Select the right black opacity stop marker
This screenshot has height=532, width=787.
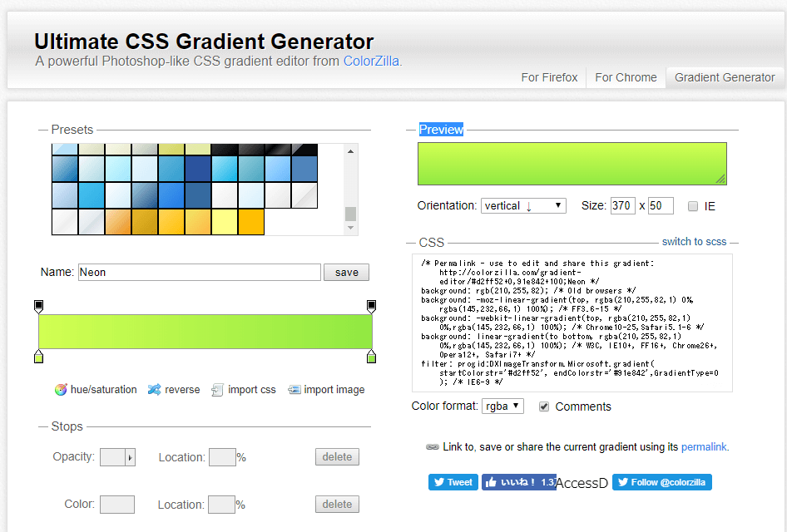tap(371, 306)
